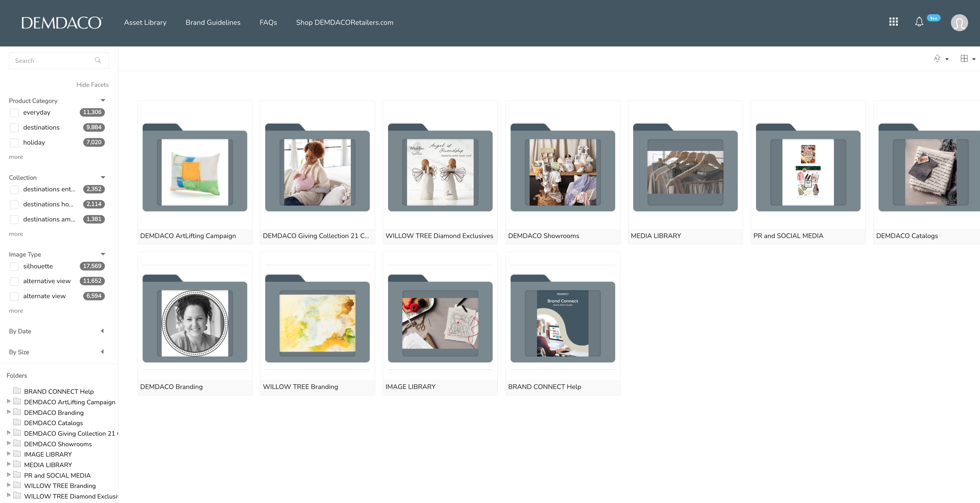Expand DEMDACO ArtLifting Campaign tree node
The height and width of the screenshot is (503, 980).
coord(8,401)
